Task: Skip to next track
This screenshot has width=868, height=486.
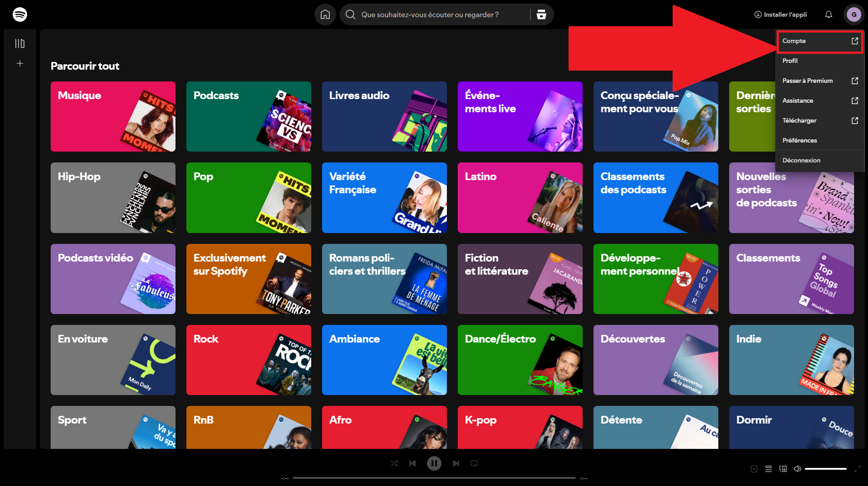Action: point(455,463)
